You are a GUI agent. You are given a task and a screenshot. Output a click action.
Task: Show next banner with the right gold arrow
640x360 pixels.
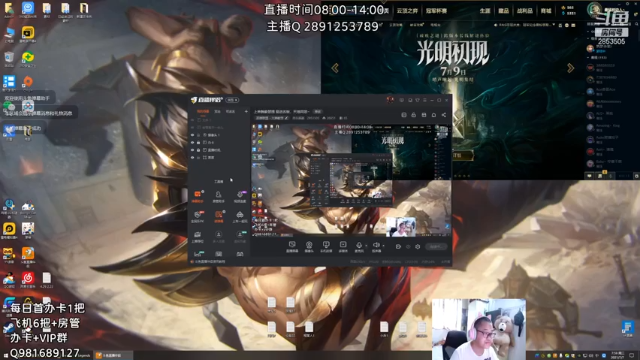pos(571,68)
